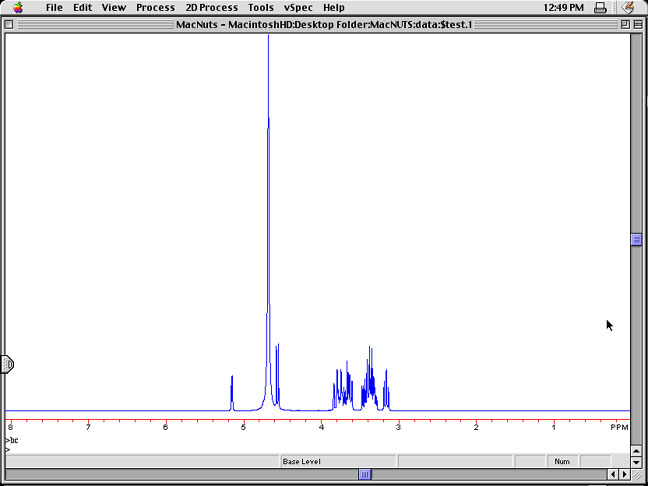Click the desktop printer icon in menu bar
648x486 pixels.
(x=600, y=7)
